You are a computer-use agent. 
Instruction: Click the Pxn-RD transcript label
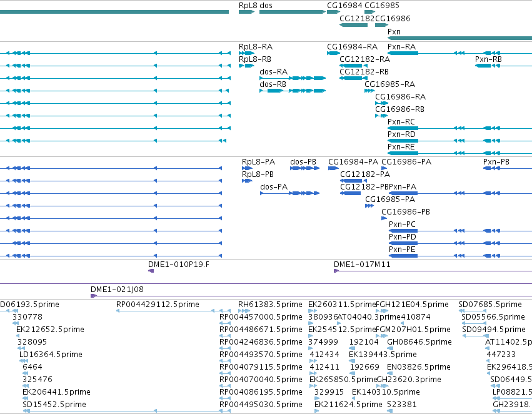401,134
